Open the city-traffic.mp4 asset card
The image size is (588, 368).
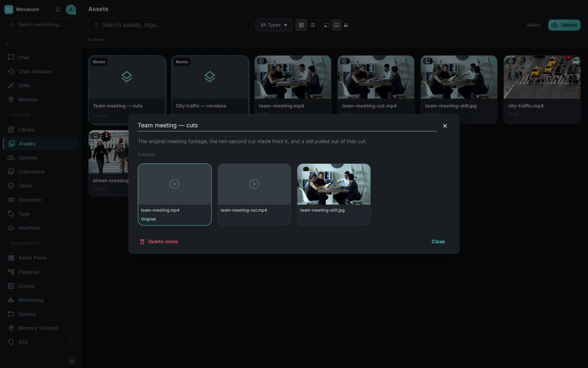click(542, 90)
